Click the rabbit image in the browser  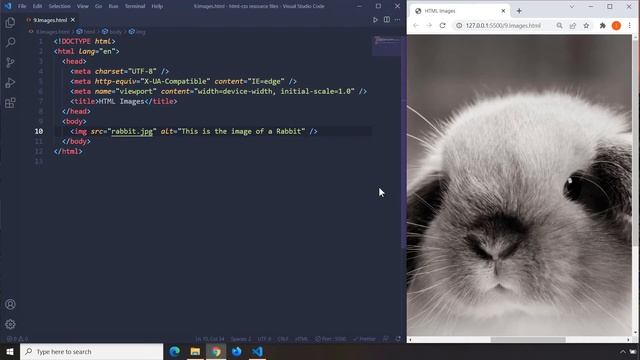click(519, 185)
